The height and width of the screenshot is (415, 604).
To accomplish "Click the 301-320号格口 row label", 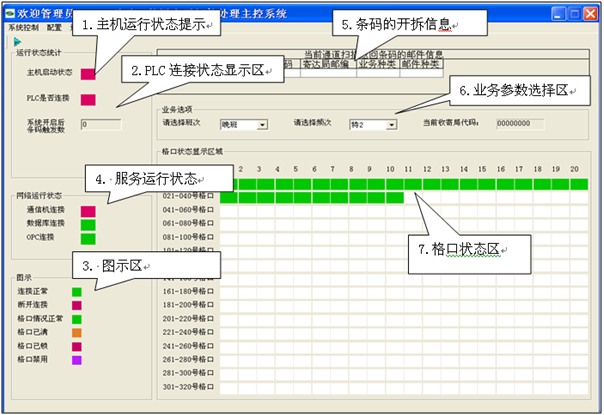I will coord(188,387).
